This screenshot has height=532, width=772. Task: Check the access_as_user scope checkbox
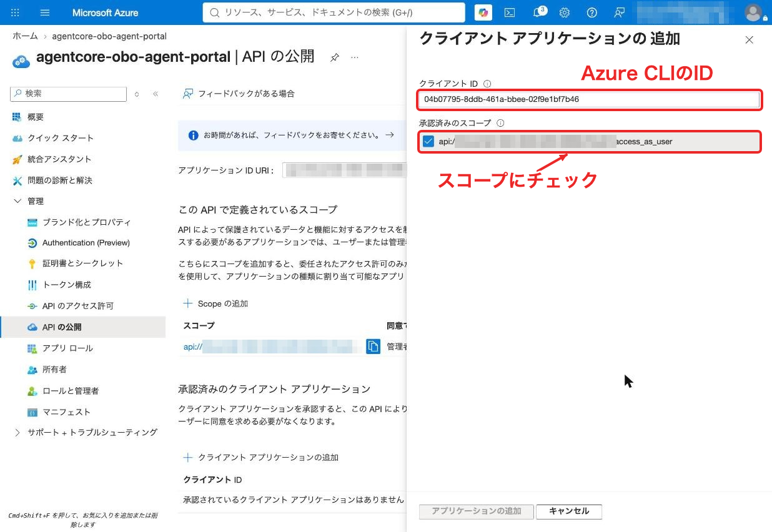point(428,141)
